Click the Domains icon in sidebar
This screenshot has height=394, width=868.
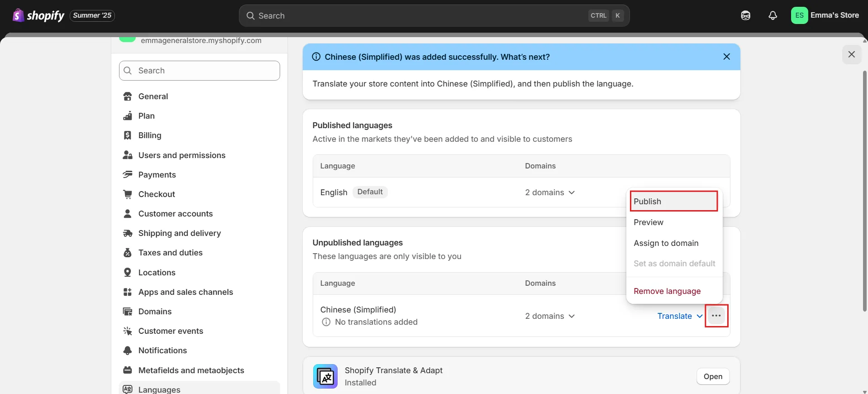click(128, 312)
